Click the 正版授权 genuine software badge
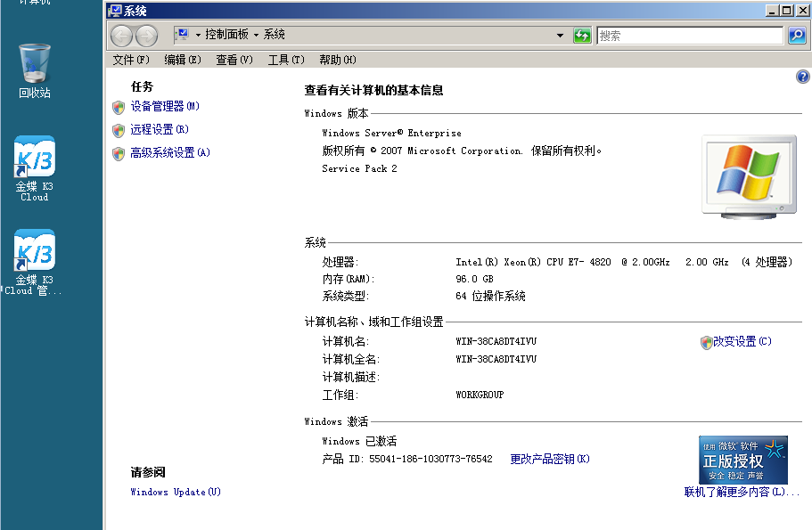This screenshot has width=812, height=530. point(743,460)
